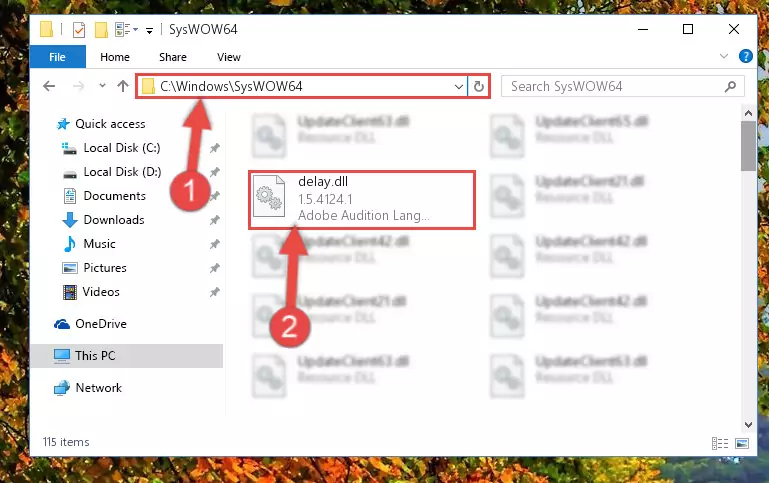769x483 pixels.
Task: Switch to details view layout icon
Action: [x=719, y=444]
